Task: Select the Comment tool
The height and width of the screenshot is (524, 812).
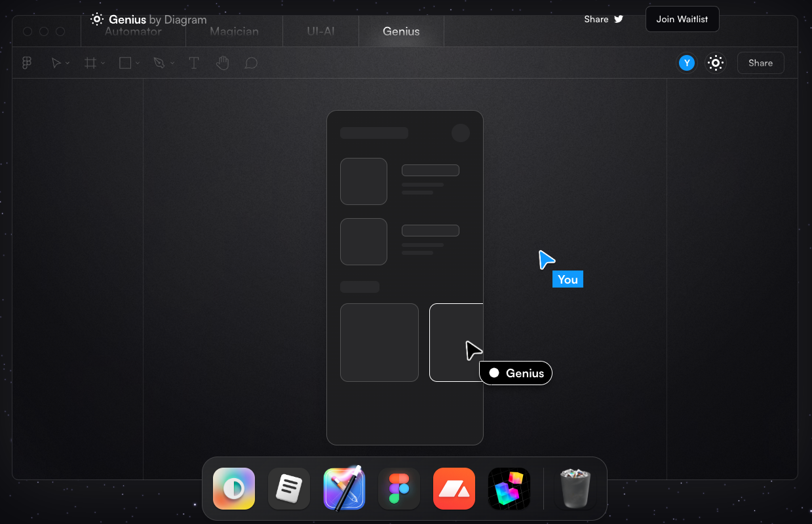Action: (251, 63)
